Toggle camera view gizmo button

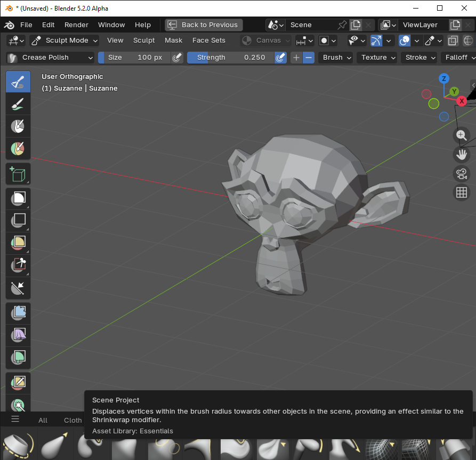[462, 173]
